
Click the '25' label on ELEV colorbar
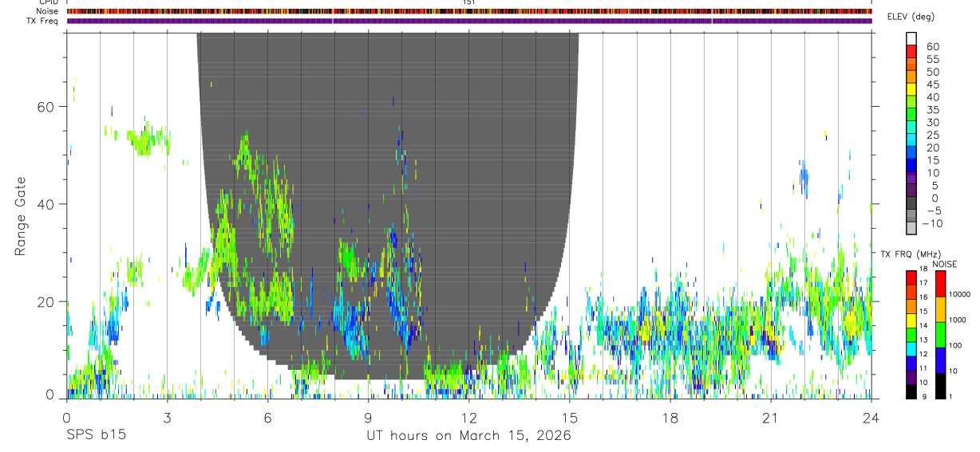pos(932,136)
